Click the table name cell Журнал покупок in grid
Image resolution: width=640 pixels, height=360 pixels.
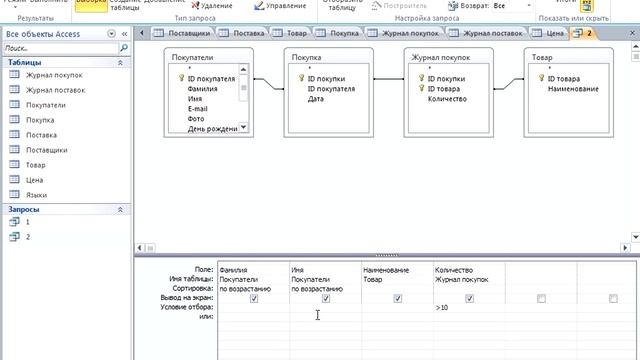(469, 280)
